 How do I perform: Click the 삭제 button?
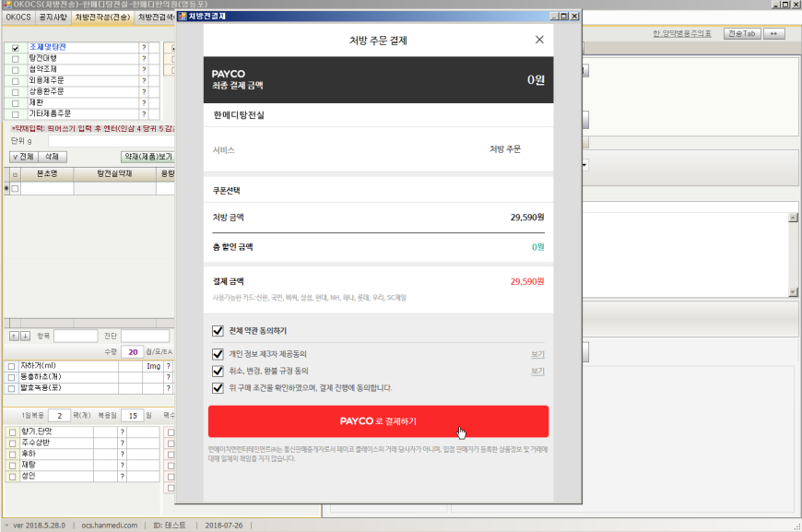tap(53, 157)
